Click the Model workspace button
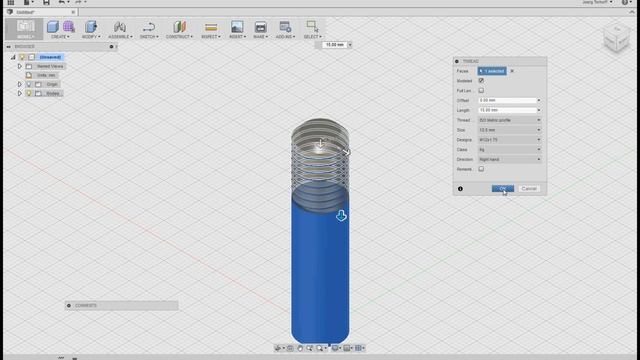 coord(25,29)
